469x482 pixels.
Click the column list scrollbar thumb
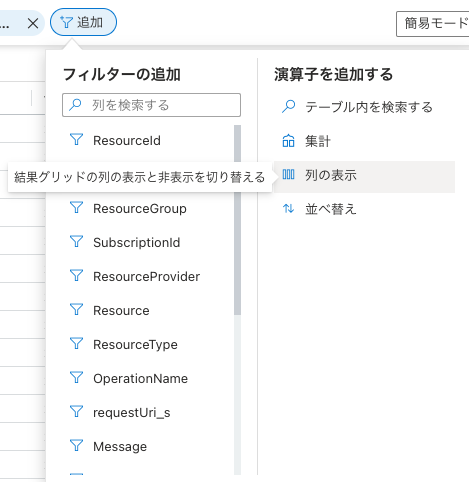pos(237,220)
